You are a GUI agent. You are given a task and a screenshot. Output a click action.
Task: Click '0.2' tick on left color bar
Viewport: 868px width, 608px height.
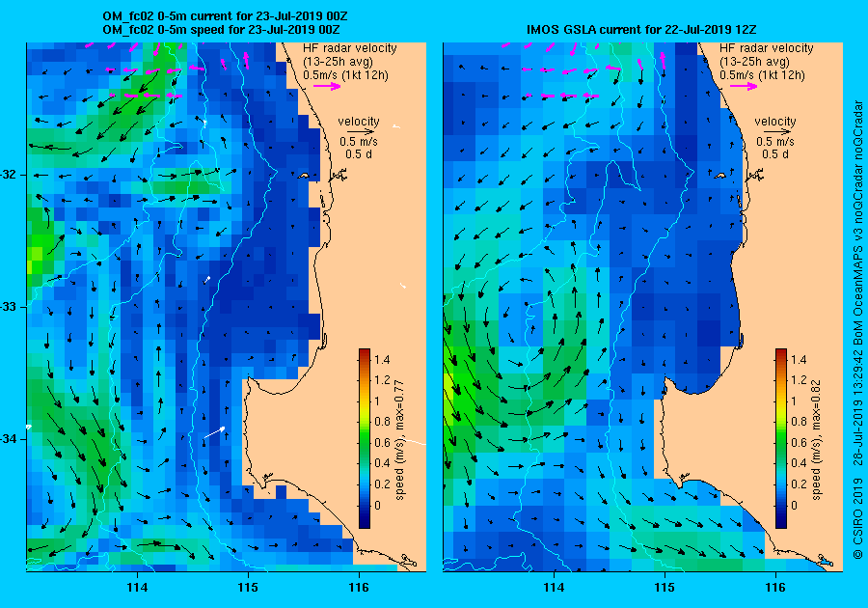pos(382,484)
